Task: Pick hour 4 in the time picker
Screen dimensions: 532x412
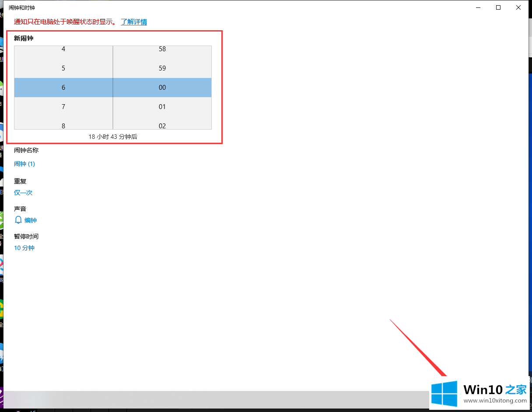Action: point(63,49)
